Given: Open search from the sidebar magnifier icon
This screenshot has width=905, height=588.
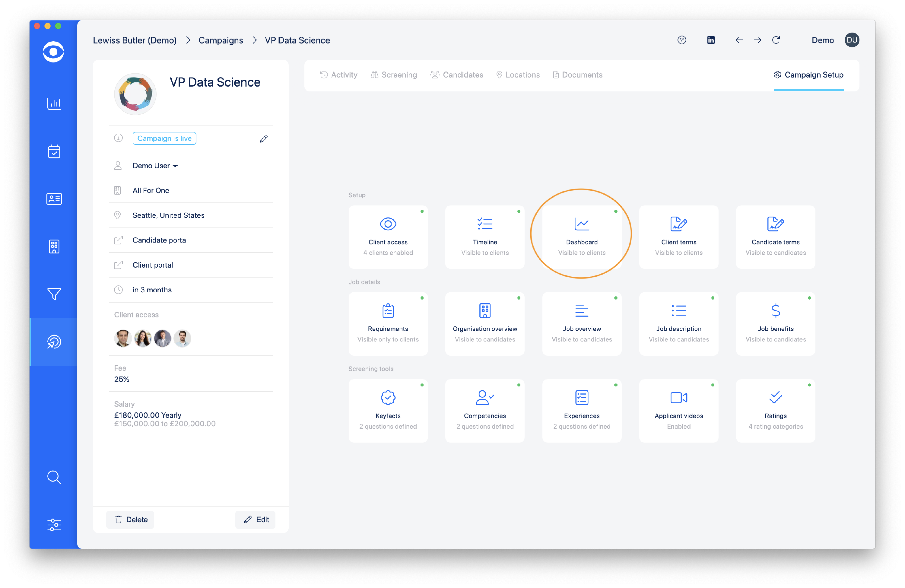Looking at the screenshot, I should click(54, 477).
